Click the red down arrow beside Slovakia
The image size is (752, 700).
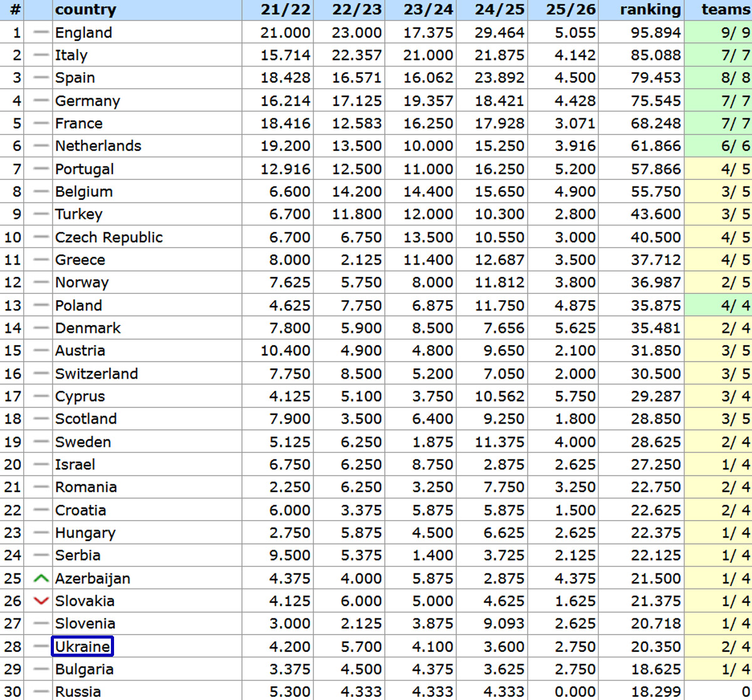tap(41, 601)
